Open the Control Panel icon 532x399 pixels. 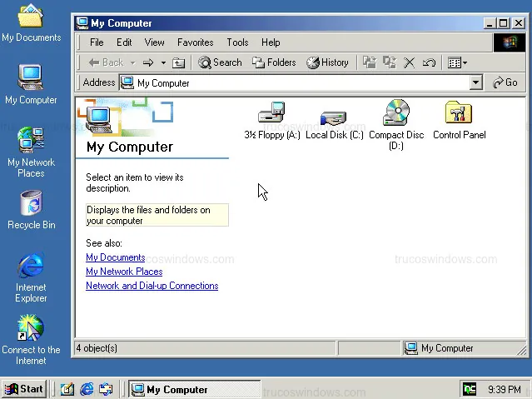[459, 116]
